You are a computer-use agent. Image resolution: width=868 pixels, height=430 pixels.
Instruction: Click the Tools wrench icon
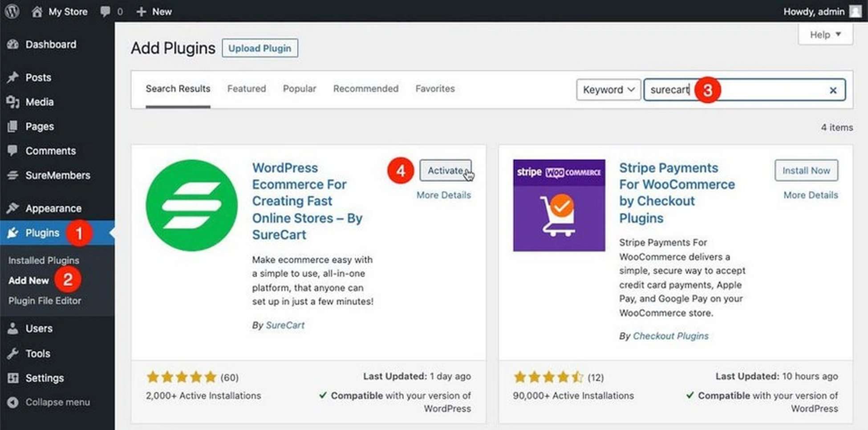(13, 353)
